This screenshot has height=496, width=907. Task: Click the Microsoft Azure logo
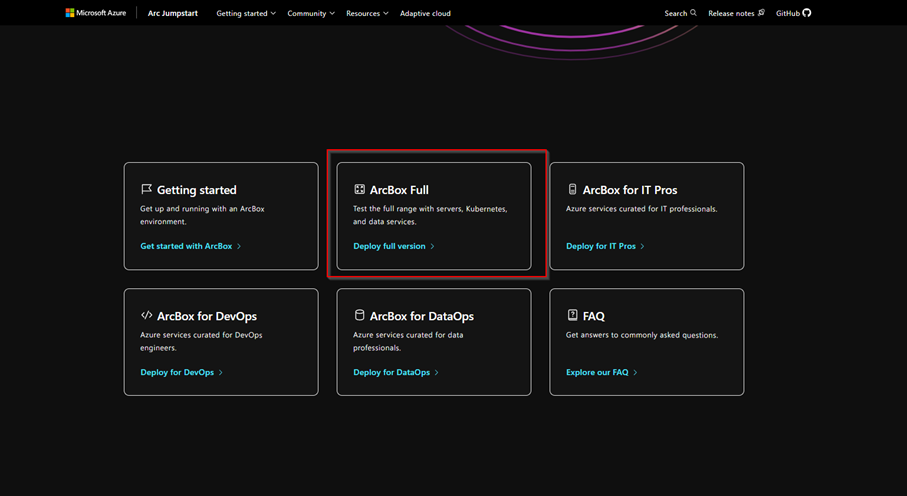coord(96,13)
